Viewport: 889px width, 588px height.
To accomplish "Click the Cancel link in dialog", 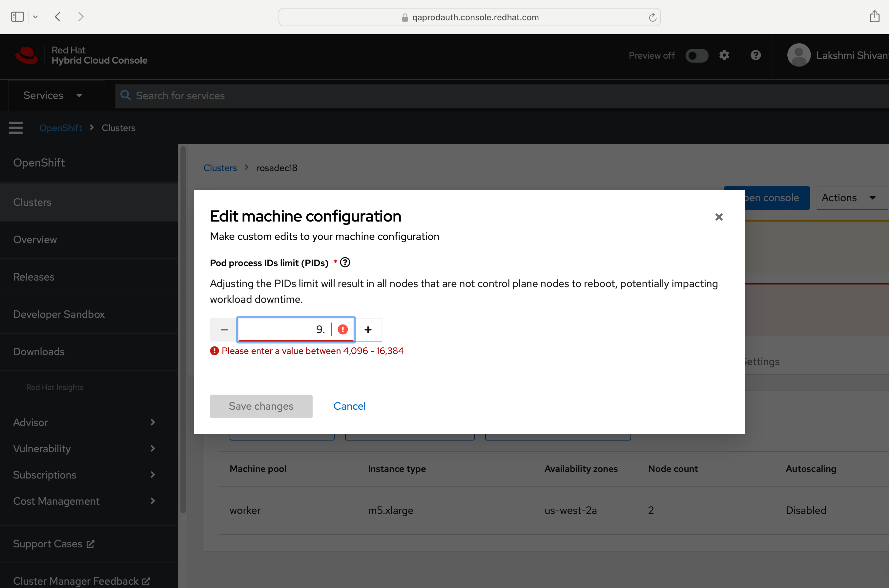I will click(x=349, y=406).
